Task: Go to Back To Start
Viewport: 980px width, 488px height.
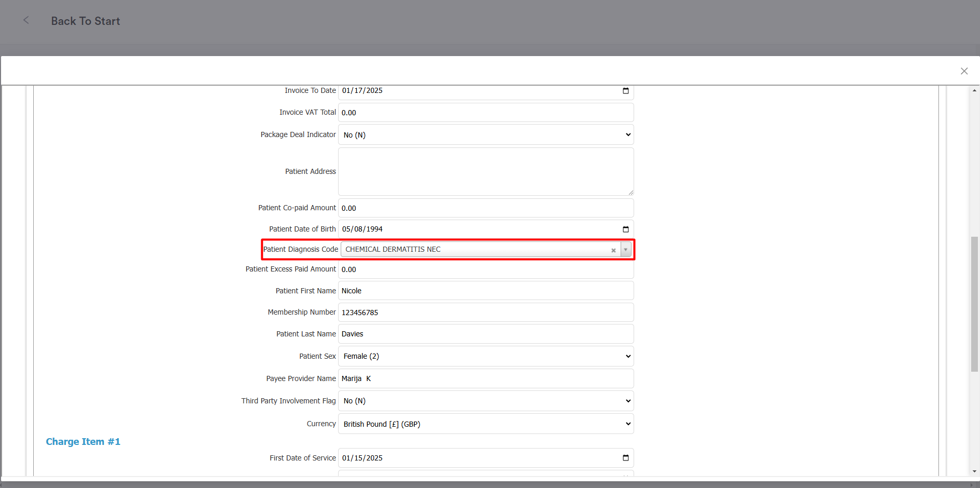Action: click(86, 21)
